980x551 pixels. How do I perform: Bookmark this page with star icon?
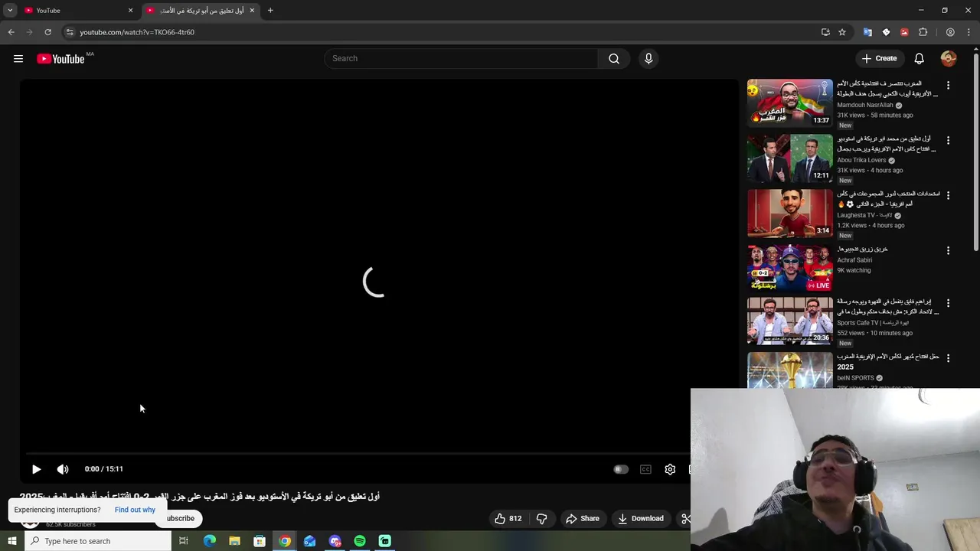pyautogui.click(x=842, y=32)
